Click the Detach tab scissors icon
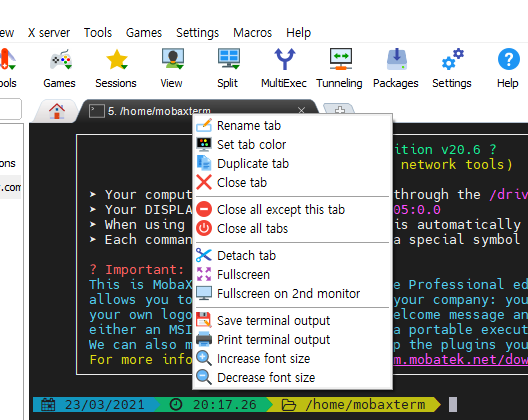The width and height of the screenshot is (528, 420). point(204,255)
